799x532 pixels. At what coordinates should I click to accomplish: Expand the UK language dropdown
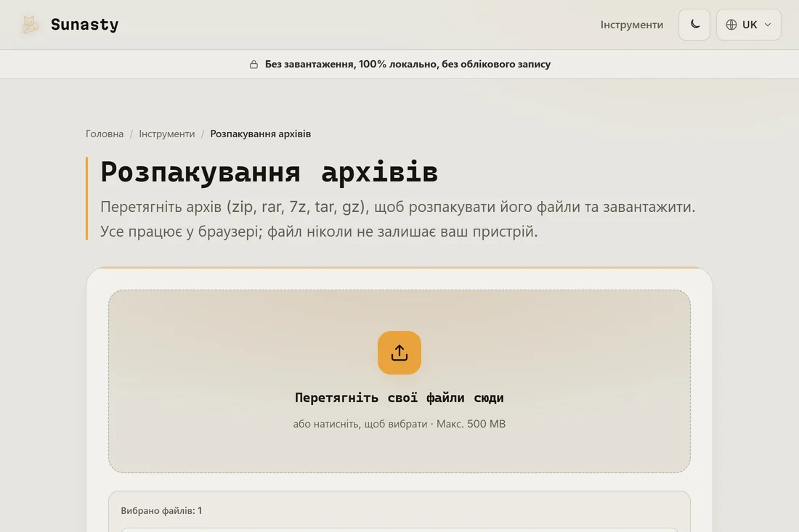749,25
